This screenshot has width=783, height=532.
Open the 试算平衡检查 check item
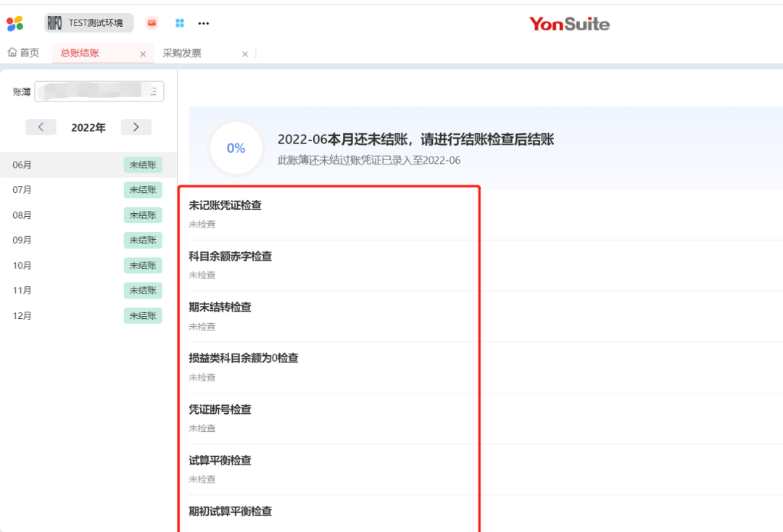(x=220, y=460)
